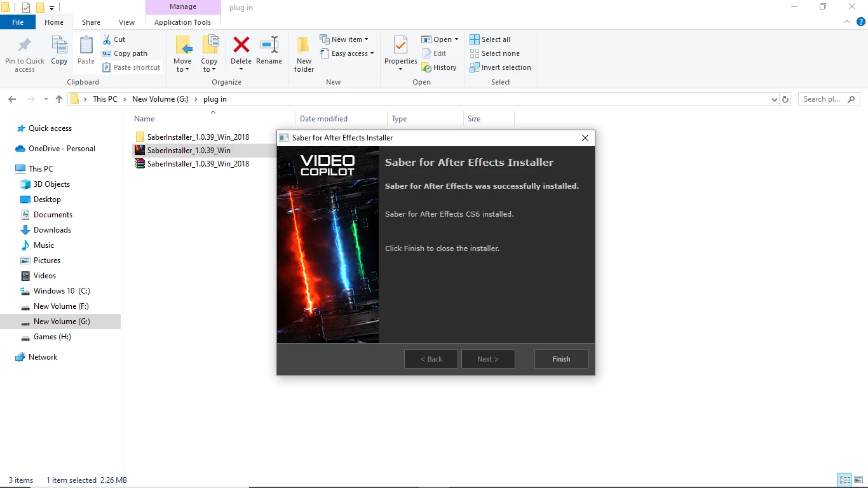Click This PC in address bar
This screenshot has height=488, width=868.
[105, 99]
